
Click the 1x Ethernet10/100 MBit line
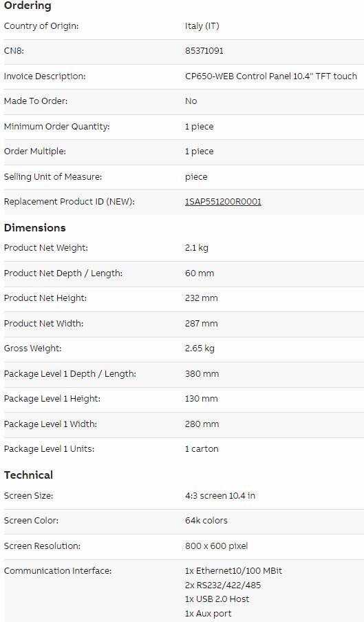tap(234, 571)
